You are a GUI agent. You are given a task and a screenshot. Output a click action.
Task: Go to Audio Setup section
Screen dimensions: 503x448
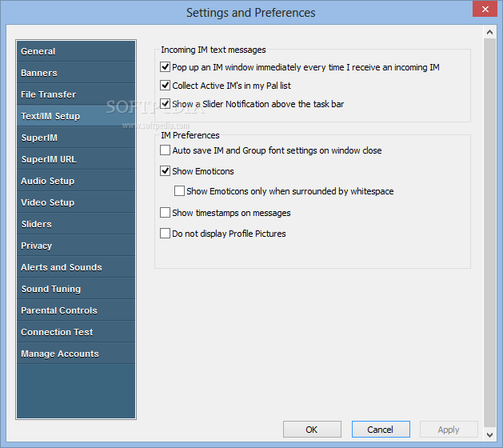tap(47, 181)
